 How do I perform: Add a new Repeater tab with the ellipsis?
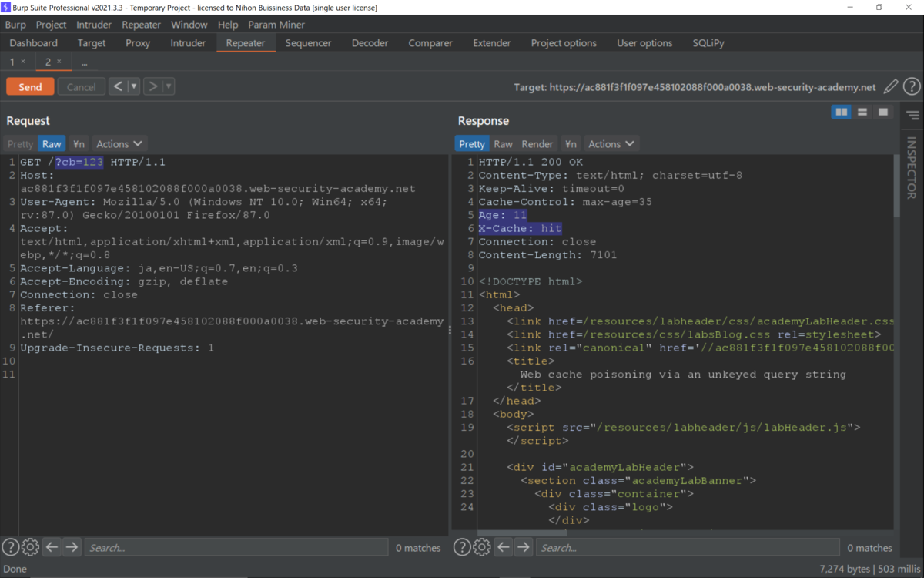click(84, 62)
